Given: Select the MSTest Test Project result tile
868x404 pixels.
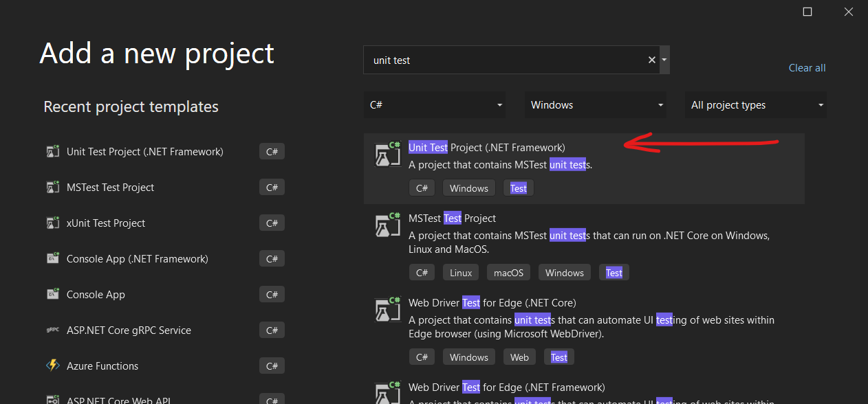Looking at the screenshot, I should click(584, 244).
